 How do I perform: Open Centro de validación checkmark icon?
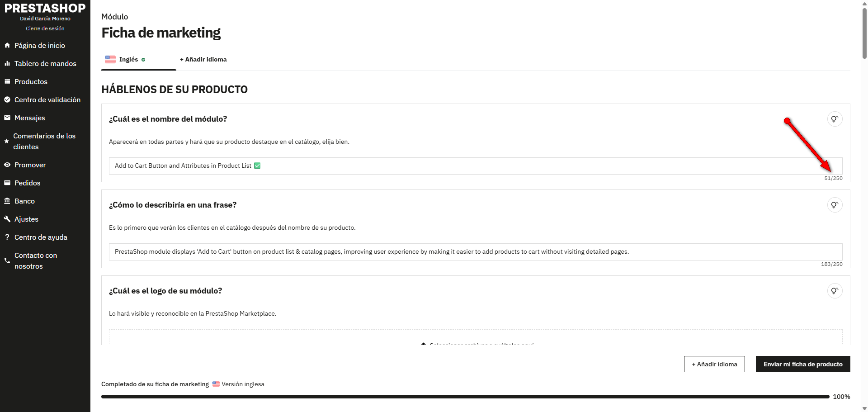pyautogui.click(x=7, y=99)
